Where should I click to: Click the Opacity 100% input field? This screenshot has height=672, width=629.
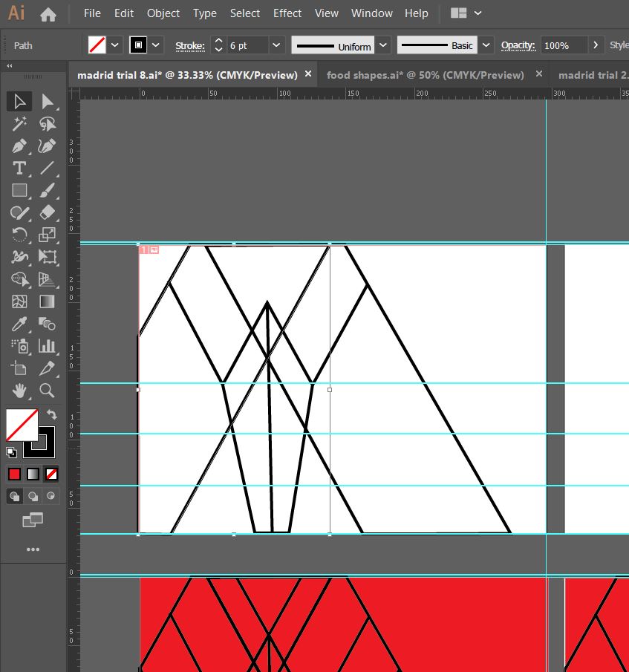[x=563, y=45]
